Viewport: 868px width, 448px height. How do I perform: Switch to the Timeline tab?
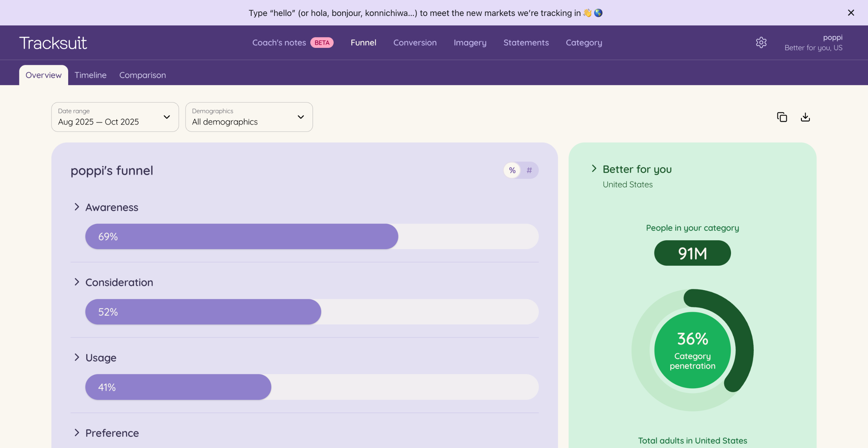91,75
